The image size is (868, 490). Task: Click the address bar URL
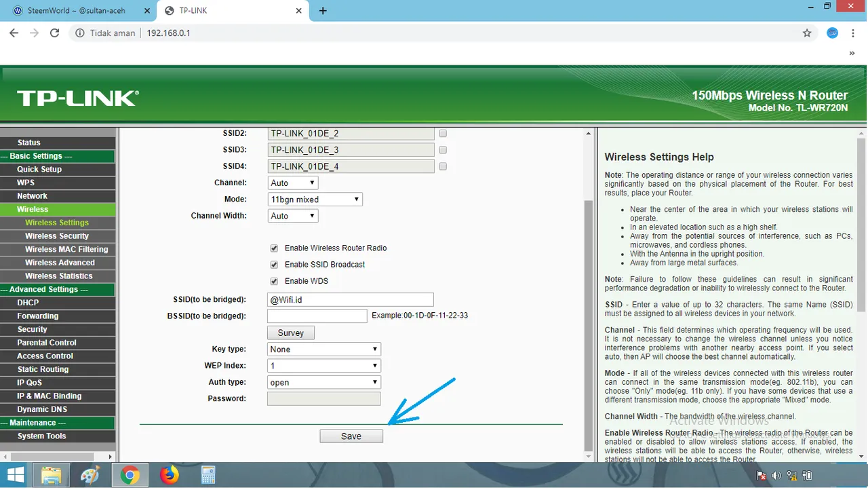click(x=168, y=33)
